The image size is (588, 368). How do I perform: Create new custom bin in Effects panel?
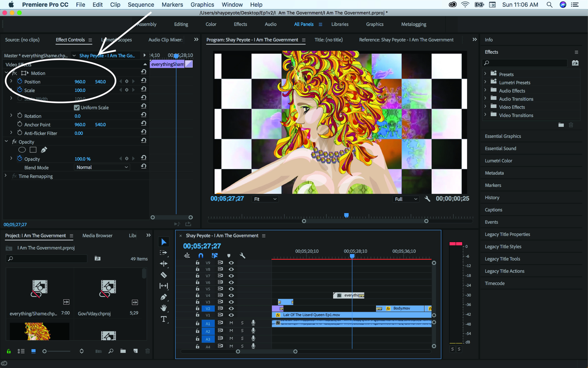click(561, 125)
